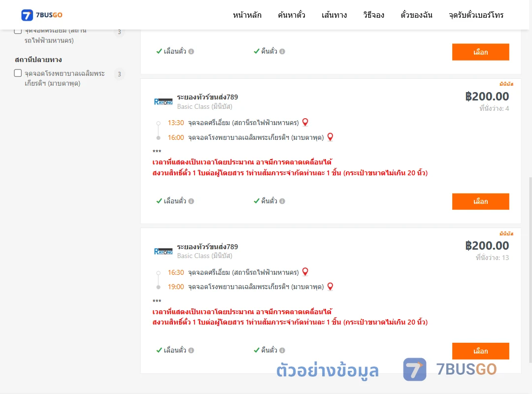Click green checkmark beside เลื่อนตั๋ว in 13:30 trip
532x394 pixels.
coord(159,201)
